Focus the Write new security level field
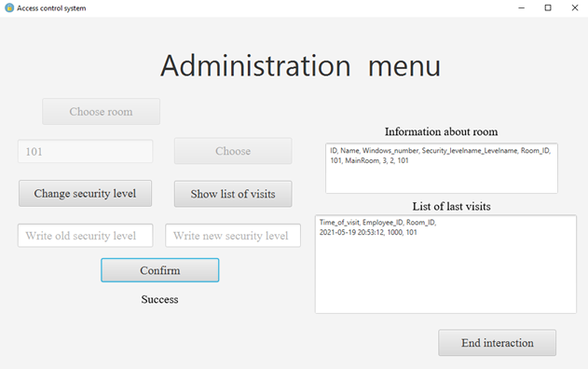This screenshot has width=588, height=369. coord(233,236)
